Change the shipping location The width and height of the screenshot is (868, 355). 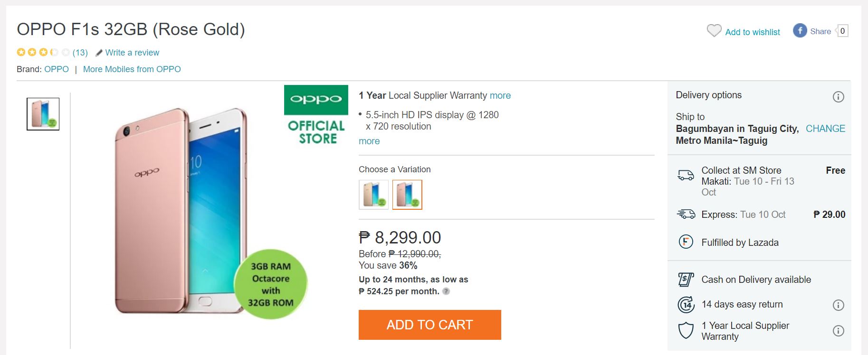[825, 129]
